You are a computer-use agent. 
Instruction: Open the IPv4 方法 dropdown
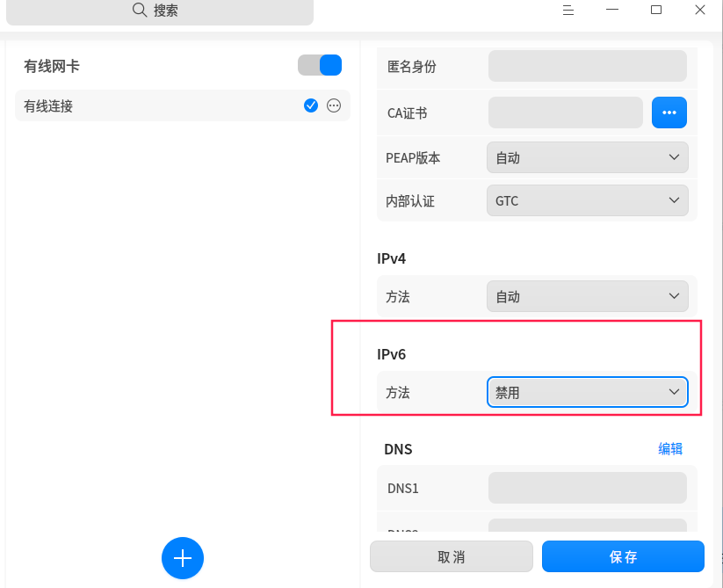pyautogui.click(x=588, y=296)
